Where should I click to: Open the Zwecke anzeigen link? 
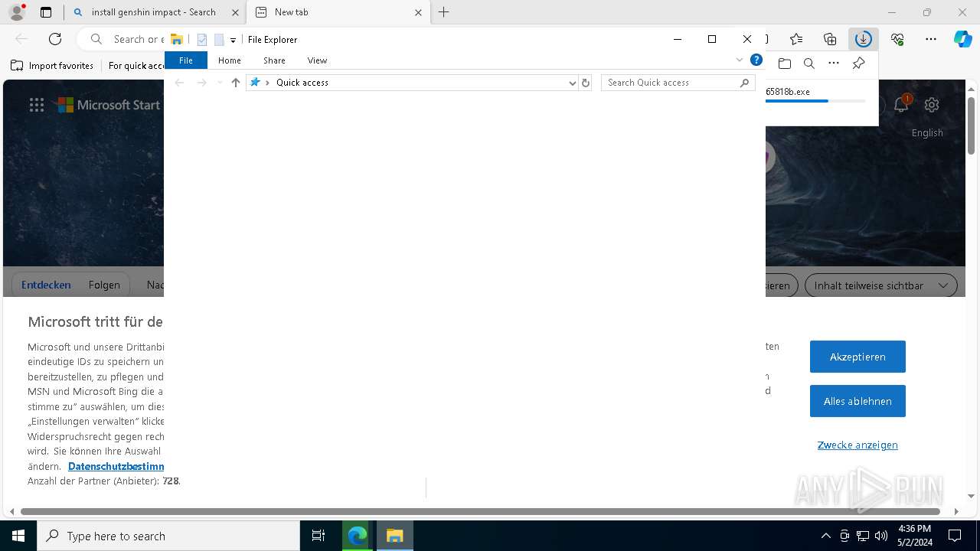[x=857, y=445]
